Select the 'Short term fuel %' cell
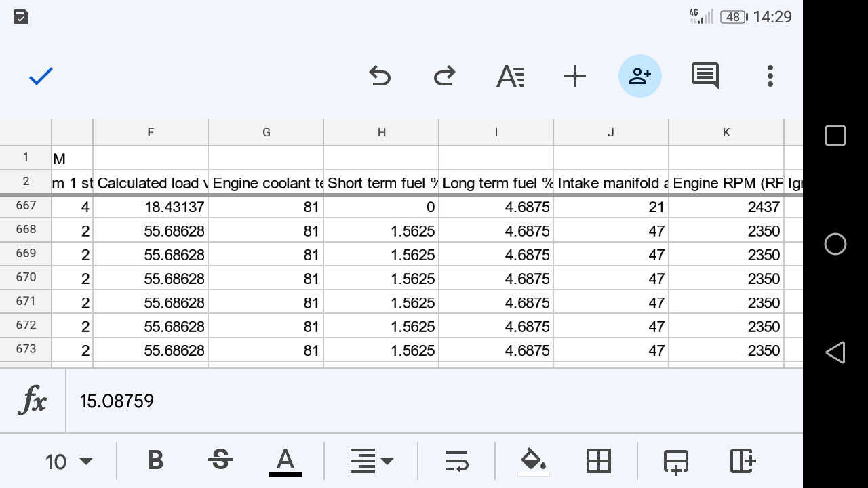868x488 pixels. tap(381, 182)
